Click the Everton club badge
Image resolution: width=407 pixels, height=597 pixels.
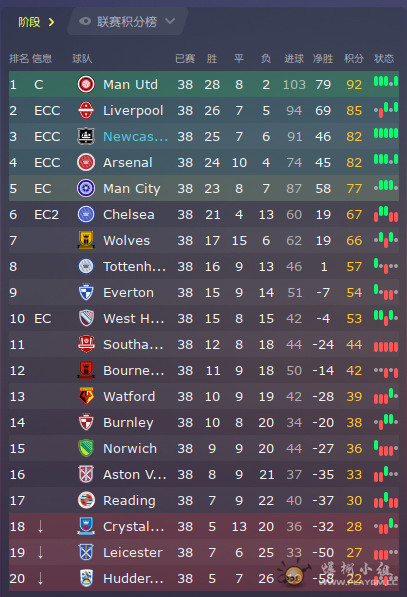tap(86, 292)
